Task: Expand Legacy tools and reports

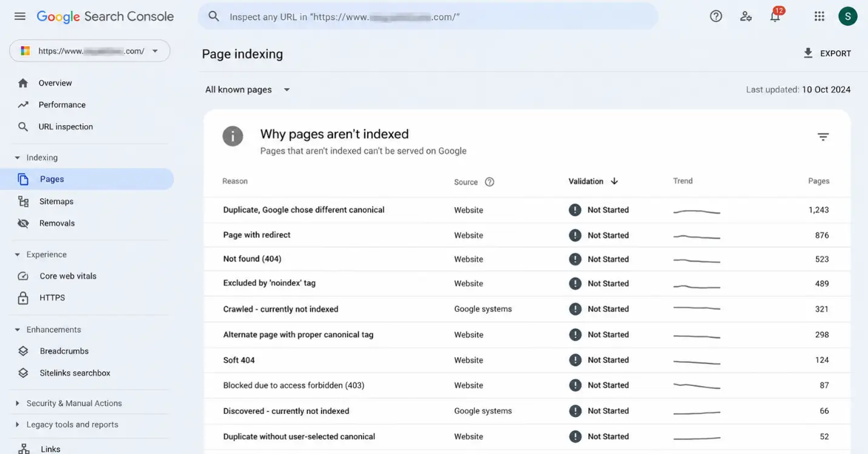Action: (17, 425)
